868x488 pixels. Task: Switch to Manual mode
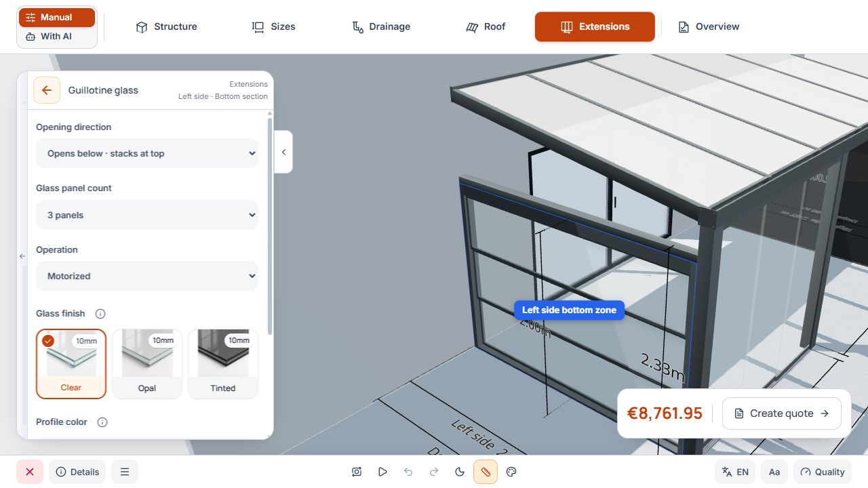click(x=57, y=18)
